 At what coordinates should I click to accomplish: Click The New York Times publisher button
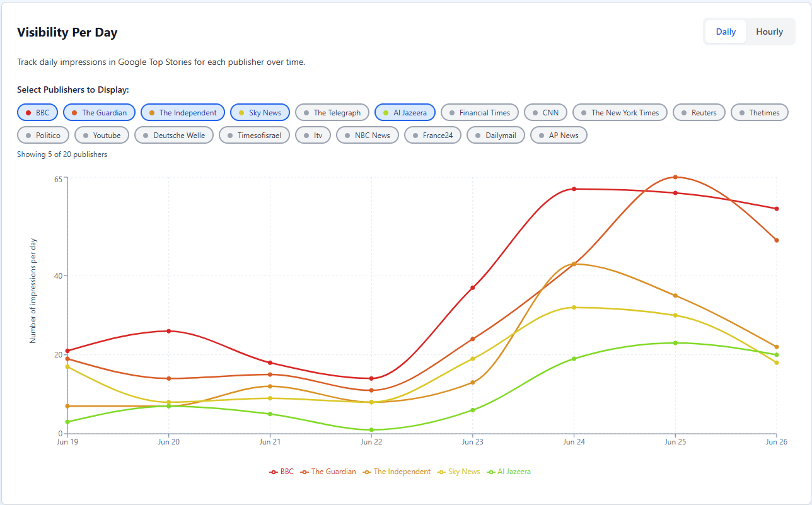[620, 112]
